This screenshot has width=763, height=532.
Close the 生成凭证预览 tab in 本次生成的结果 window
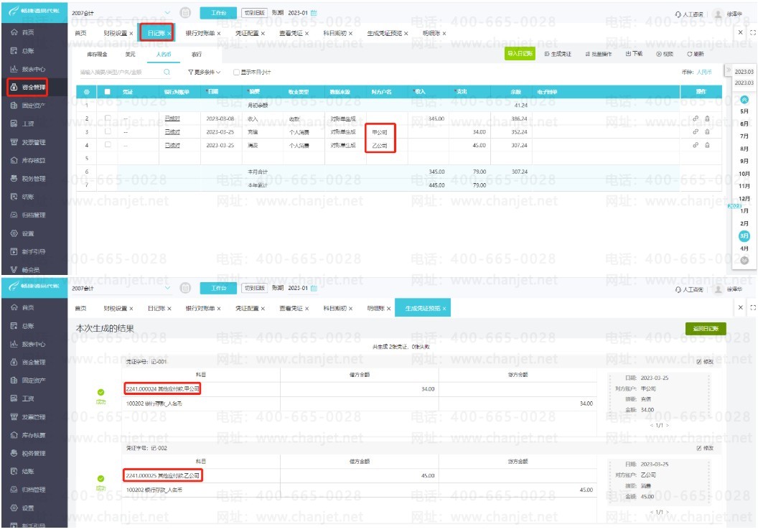444,309
